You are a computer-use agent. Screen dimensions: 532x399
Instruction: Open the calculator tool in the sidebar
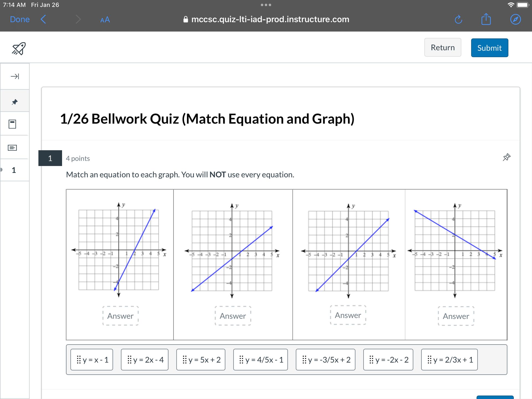click(x=12, y=124)
